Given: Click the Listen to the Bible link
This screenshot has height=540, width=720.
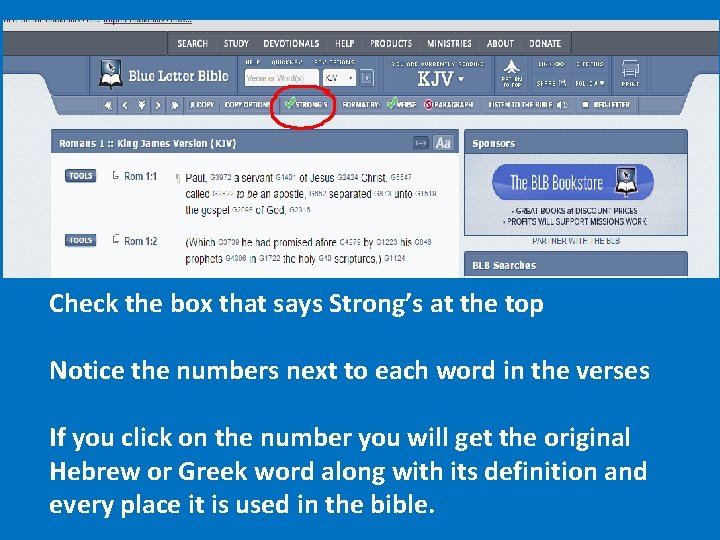Looking at the screenshot, I should coord(522,105).
